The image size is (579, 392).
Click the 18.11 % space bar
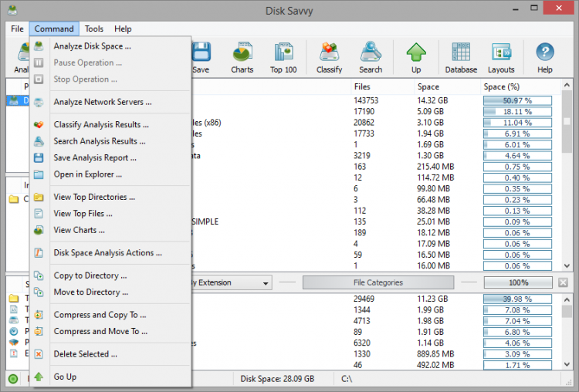point(517,111)
